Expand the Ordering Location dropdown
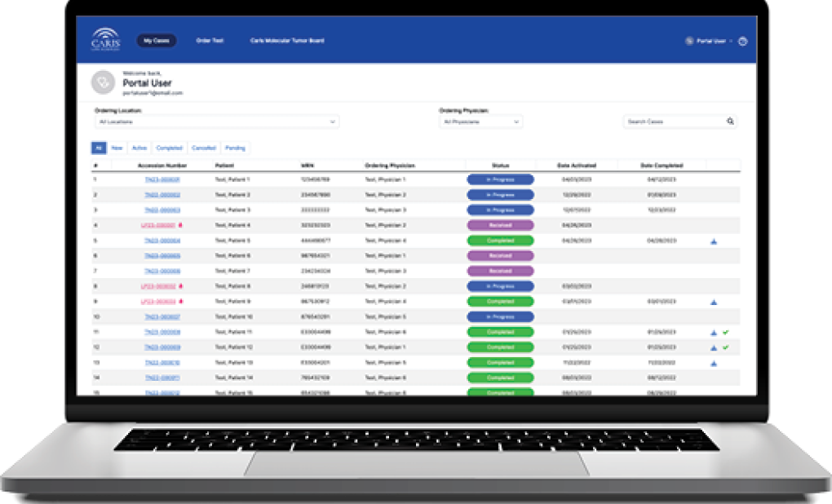832x504 pixels. click(x=215, y=122)
